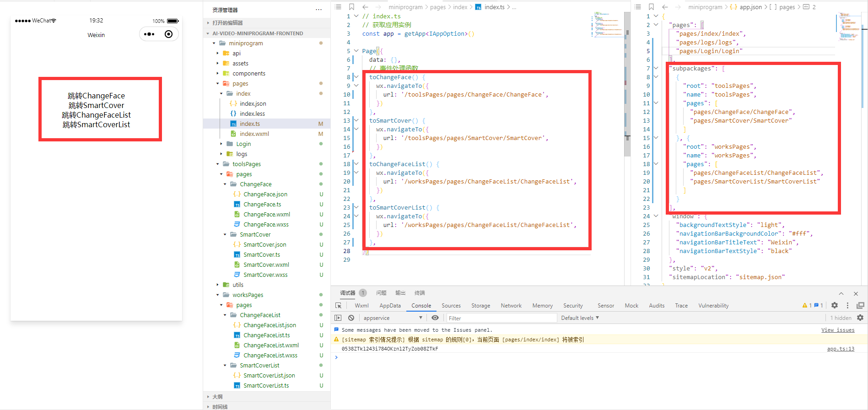This screenshot has height=410, width=868.
Task: Activate the element inspector picker icon
Action: (339, 306)
